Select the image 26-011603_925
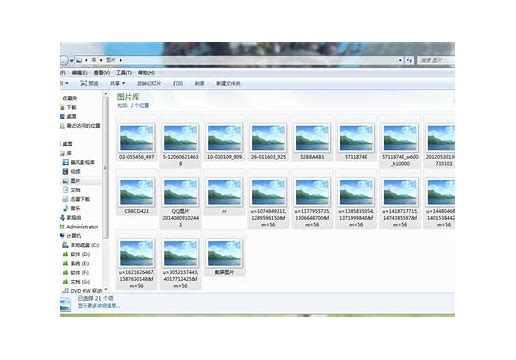Viewport: 516px width, 360px height. tap(268, 138)
